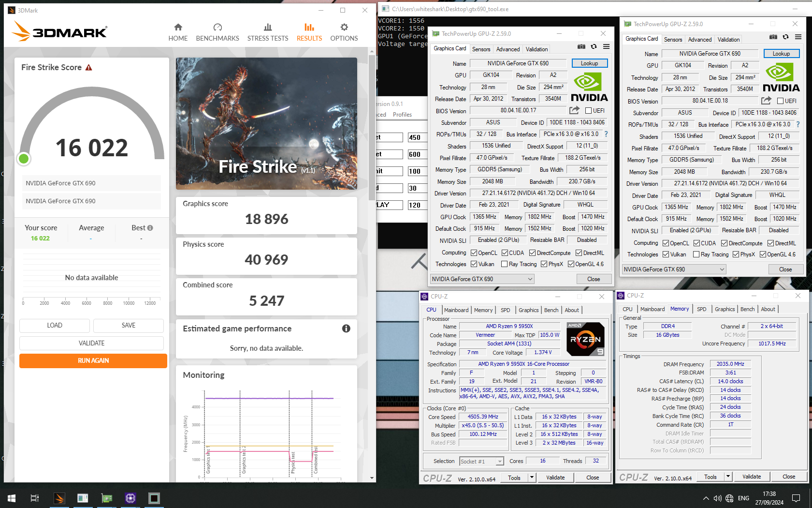
Task: Open notification center on taskbar
Action: point(796,498)
